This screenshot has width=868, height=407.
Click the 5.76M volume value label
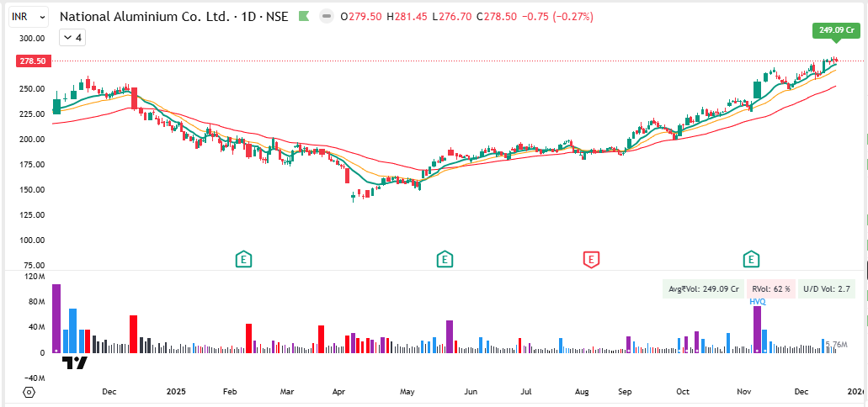pos(837,345)
